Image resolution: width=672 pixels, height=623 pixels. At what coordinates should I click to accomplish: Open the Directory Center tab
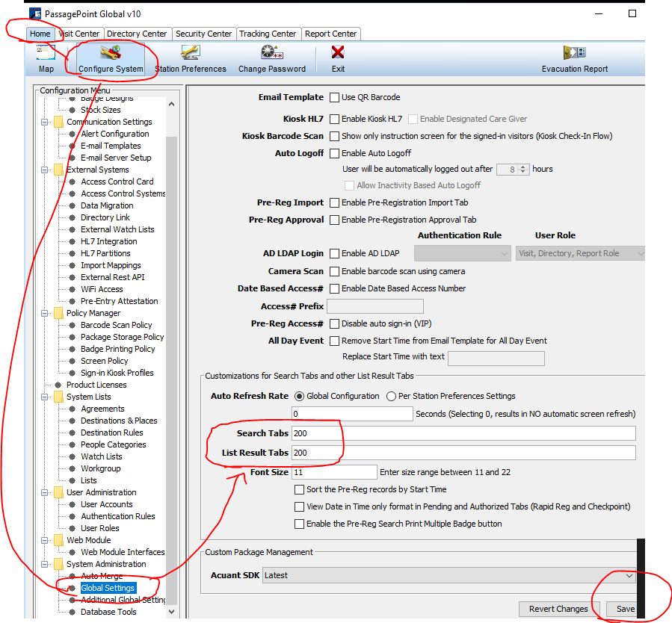[x=137, y=34]
